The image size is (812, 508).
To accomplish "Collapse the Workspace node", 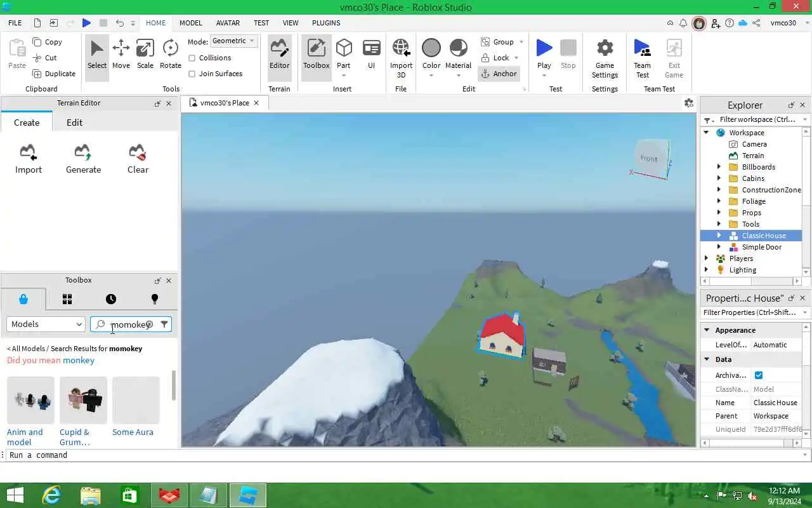I will point(706,133).
